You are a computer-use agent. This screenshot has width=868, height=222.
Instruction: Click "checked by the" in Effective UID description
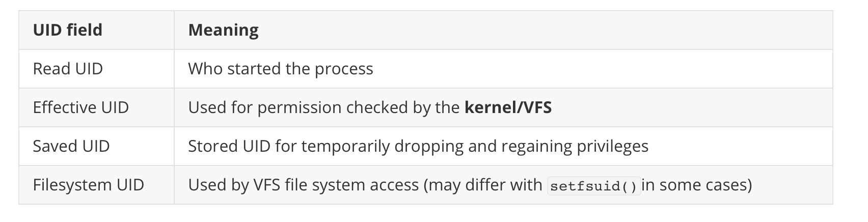click(x=403, y=107)
